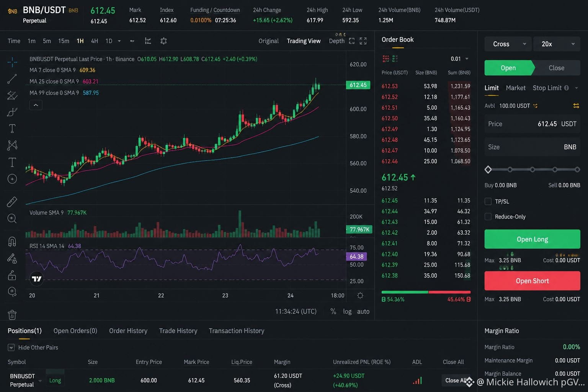Select the 15m chart interval
This screenshot has height=392, width=588.
pyautogui.click(x=64, y=41)
